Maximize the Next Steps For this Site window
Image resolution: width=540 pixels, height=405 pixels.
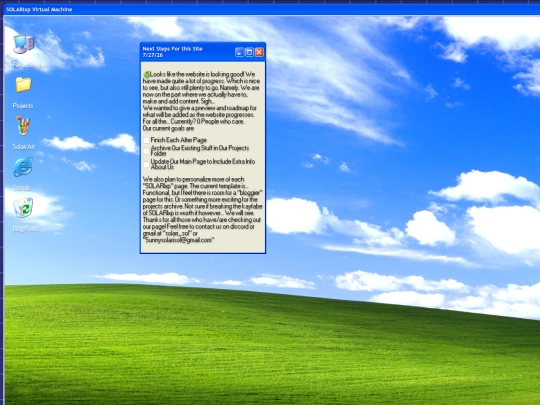[x=249, y=52]
